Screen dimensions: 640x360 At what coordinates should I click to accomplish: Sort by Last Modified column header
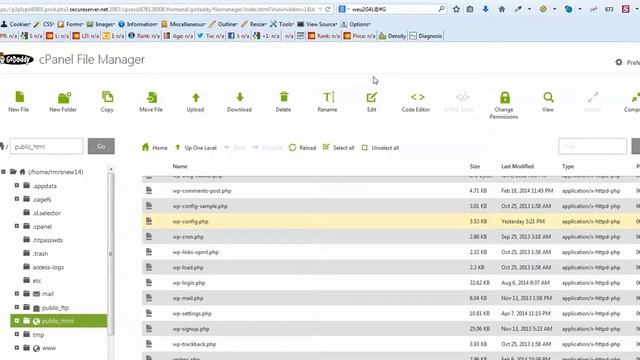[518, 166]
